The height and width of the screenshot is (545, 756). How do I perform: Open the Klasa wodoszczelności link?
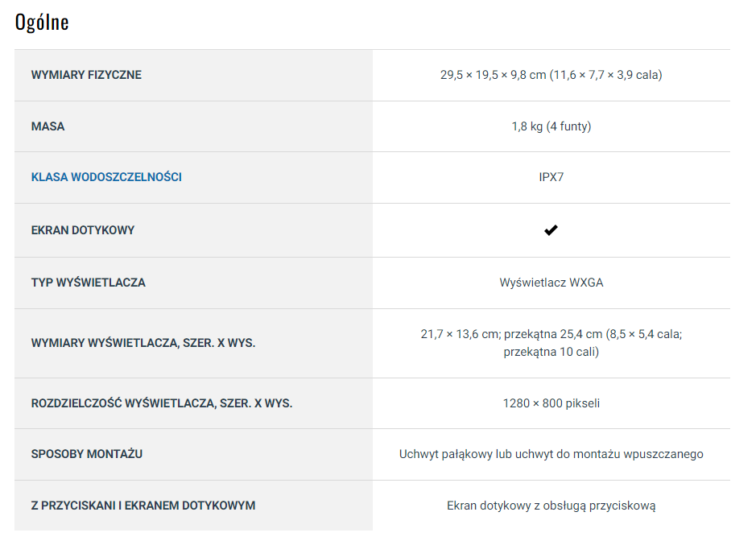pyautogui.click(x=106, y=177)
